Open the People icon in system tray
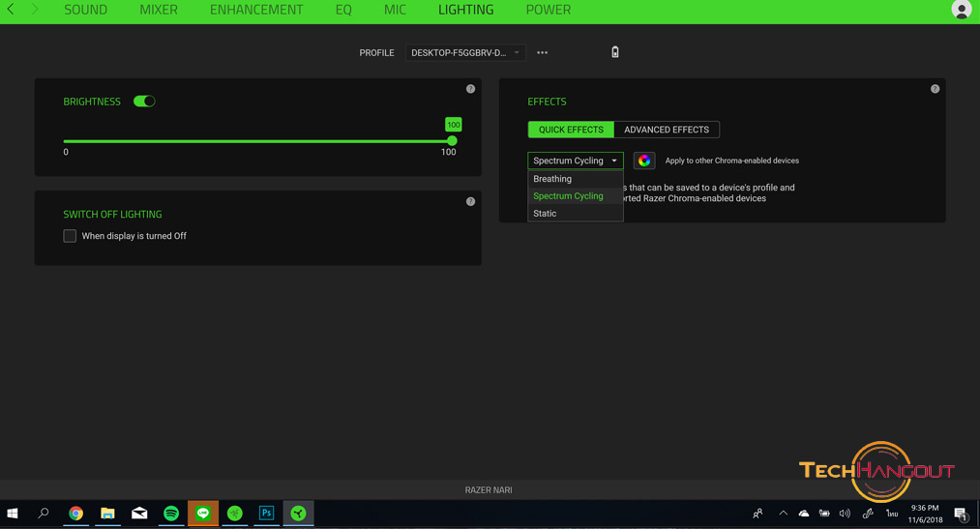This screenshot has height=529, width=980. 757,514
